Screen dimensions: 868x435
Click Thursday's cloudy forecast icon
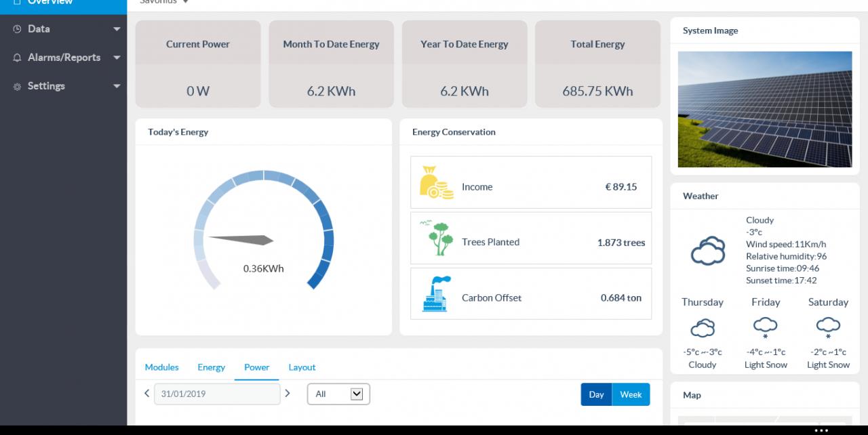[703, 328]
